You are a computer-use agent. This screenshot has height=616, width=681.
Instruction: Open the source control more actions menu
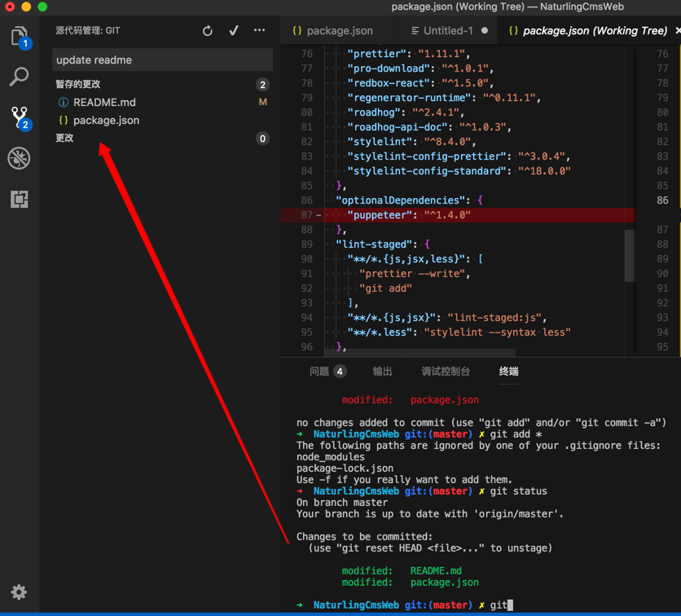259,30
